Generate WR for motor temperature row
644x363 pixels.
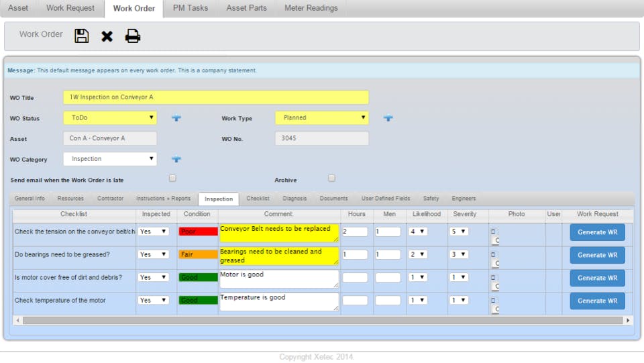click(597, 301)
